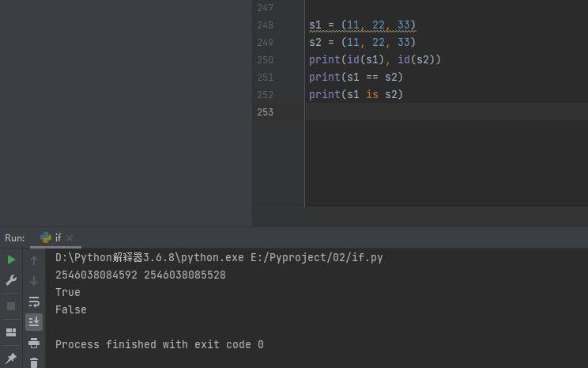Pin the Run tab
The width and height of the screenshot is (588, 368).
[11, 359]
